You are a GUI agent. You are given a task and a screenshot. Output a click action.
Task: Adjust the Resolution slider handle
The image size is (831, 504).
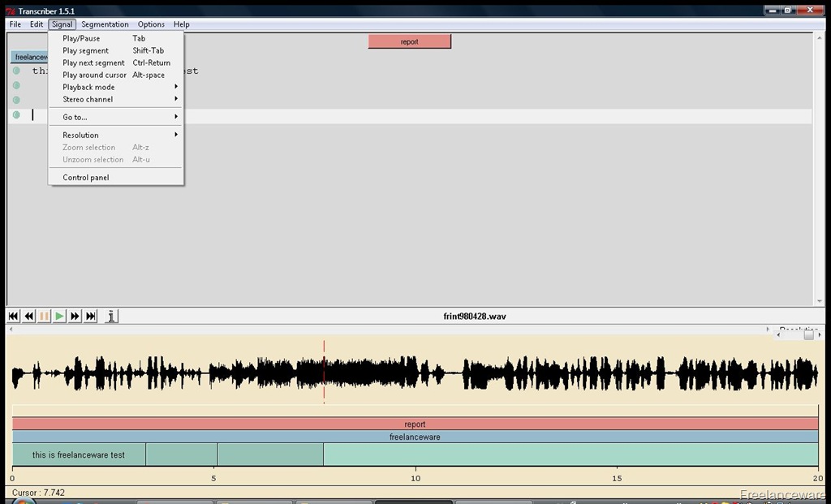pyautogui.click(x=808, y=335)
